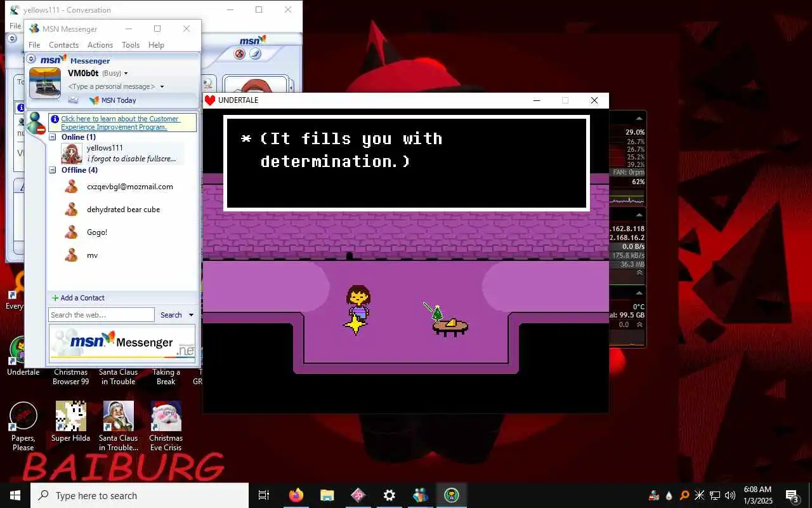812x508 pixels.
Task: Open the Contacts menu in MSN Messenger
Action: 63,45
